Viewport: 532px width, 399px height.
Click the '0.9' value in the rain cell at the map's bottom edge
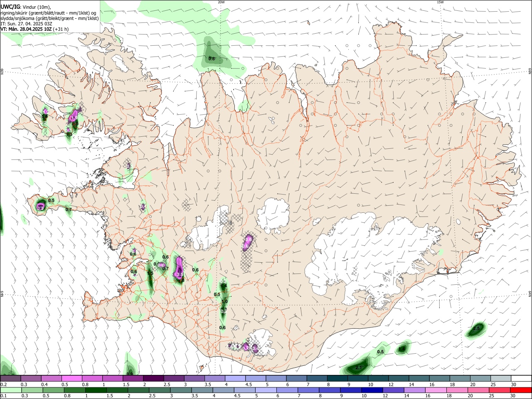pos(130,374)
